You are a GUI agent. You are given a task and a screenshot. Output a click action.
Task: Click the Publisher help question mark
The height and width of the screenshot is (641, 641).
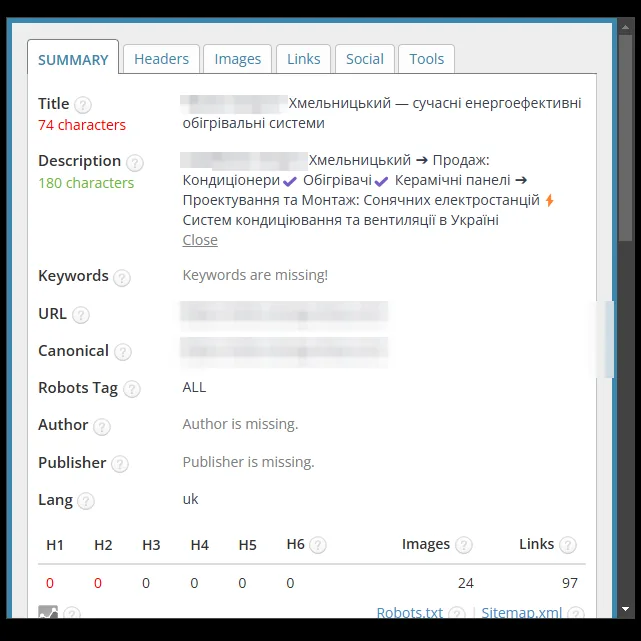click(120, 464)
